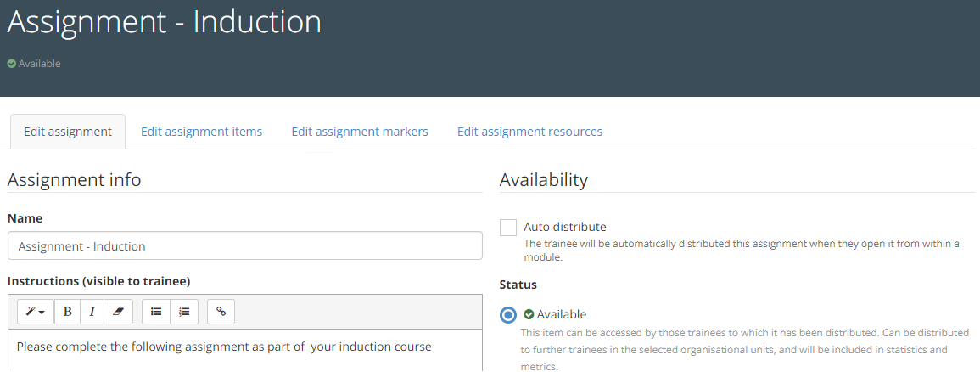Switch to the Edit assignment tab
980x372 pixels.
pyautogui.click(x=68, y=132)
